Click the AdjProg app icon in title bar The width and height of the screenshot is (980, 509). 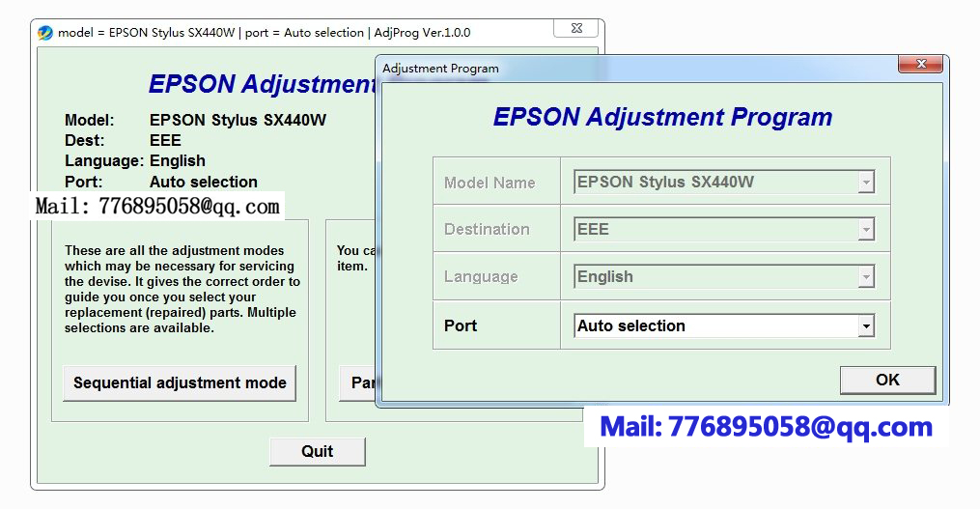click(x=45, y=33)
